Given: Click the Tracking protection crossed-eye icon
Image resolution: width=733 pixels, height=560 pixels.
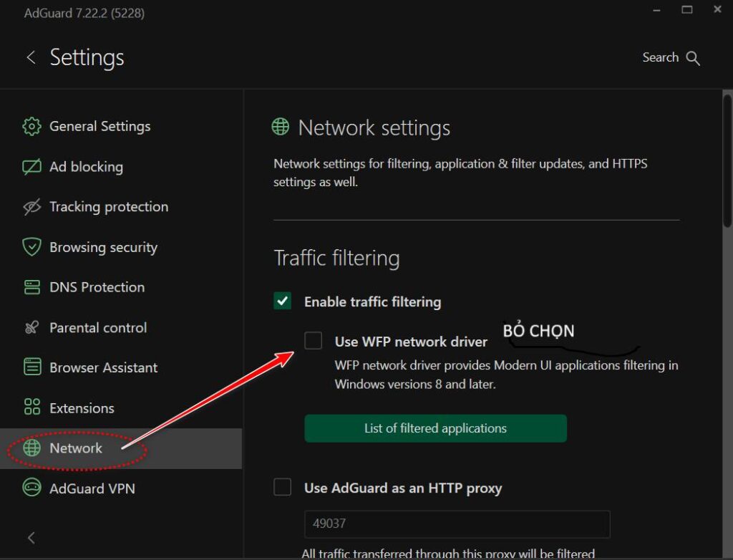Looking at the screenshot, I should coord(31,207).
